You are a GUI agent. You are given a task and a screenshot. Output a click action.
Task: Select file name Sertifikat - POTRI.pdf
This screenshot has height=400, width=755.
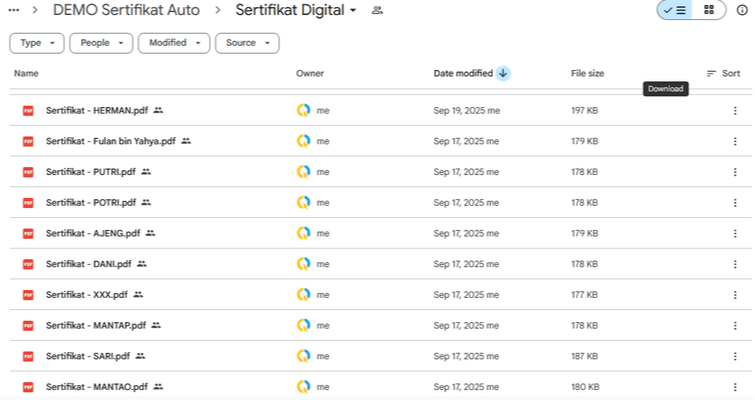[x=91, y=203]
